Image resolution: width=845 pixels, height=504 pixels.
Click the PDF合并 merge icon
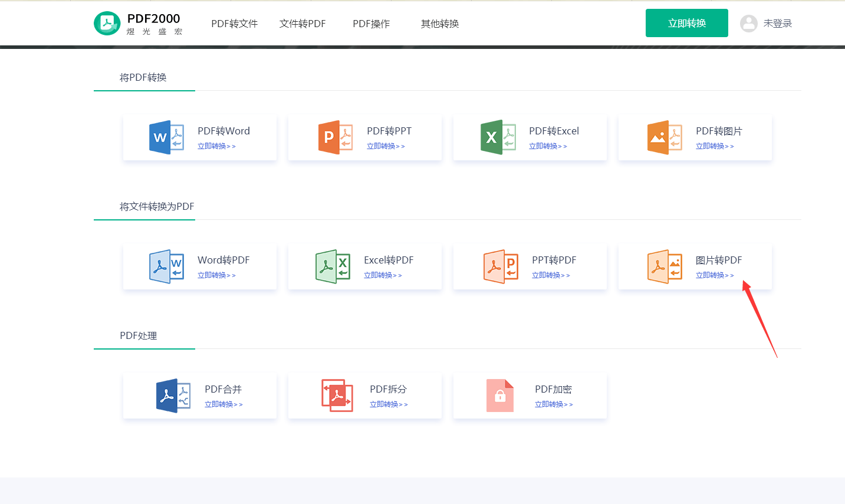(173, 396)
